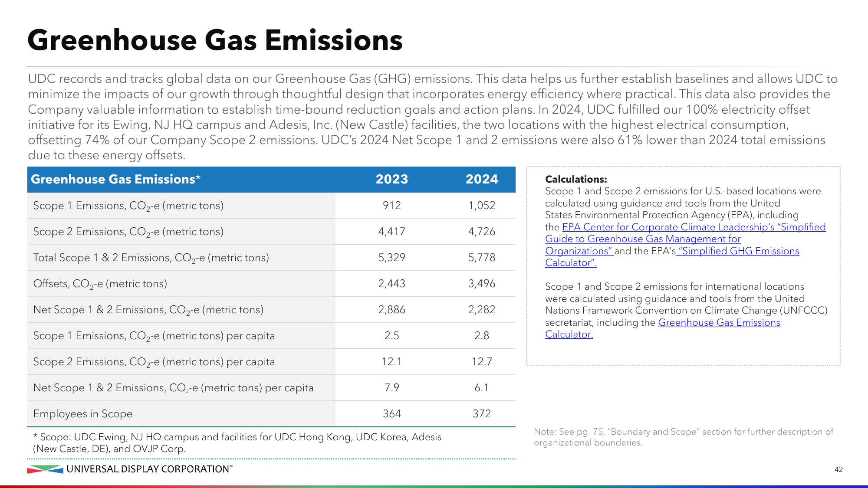
Task: Click the 2024 net emissions value 2,282
Action: (482, 309)
